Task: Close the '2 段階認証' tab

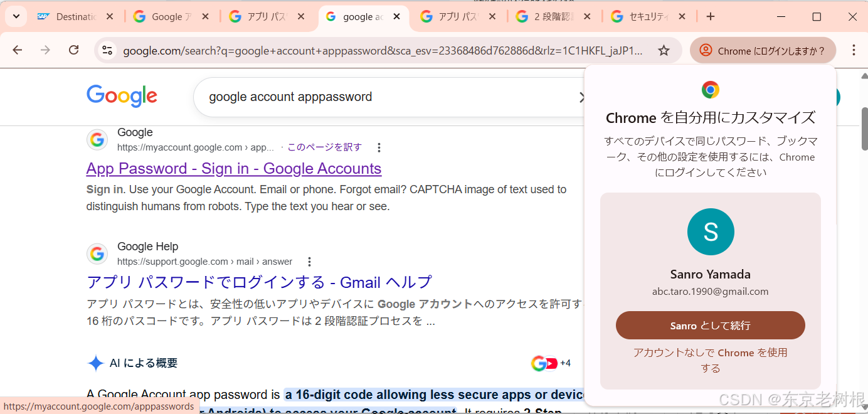Action: tap(588, 17)
